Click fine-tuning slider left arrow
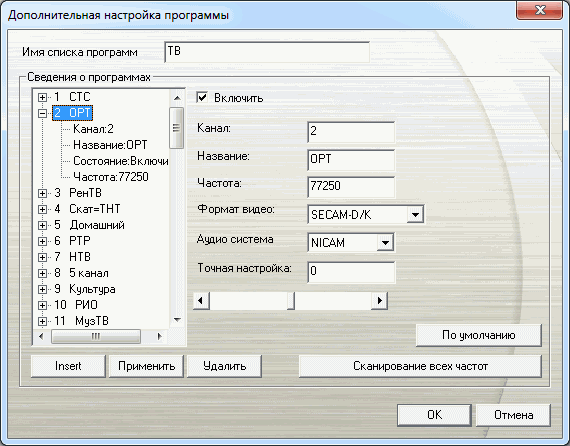Screen dimensions: 570x446 [x=201, y=301]
